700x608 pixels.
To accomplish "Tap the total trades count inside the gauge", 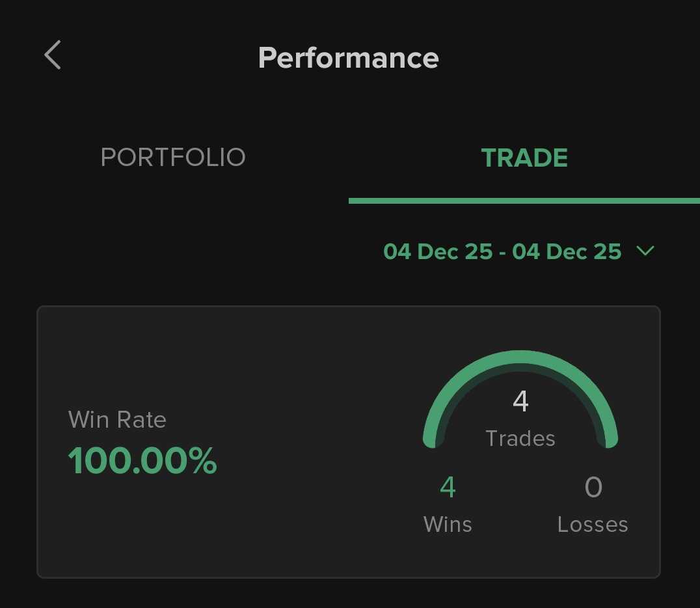I will [520, 401].
